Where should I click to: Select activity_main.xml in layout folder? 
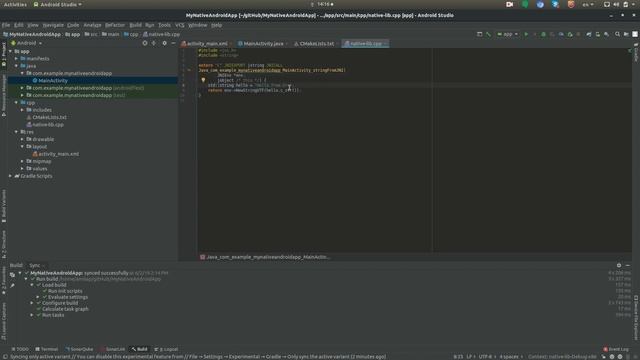click(59, 154)
